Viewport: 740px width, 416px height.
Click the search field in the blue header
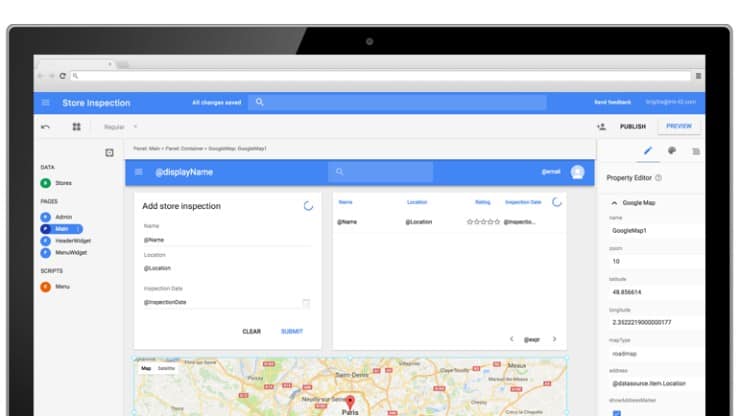pos(397,102)
